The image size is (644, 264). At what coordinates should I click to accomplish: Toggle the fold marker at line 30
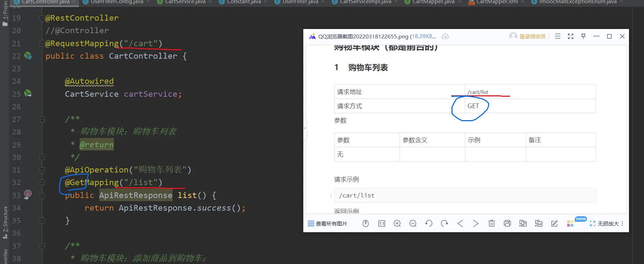point(42,157)
